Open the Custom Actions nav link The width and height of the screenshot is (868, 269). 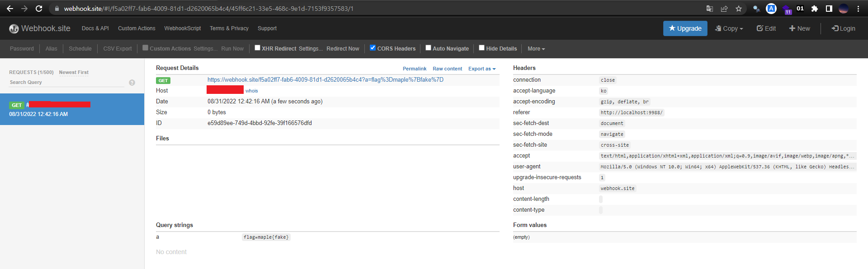pos(137,28)
